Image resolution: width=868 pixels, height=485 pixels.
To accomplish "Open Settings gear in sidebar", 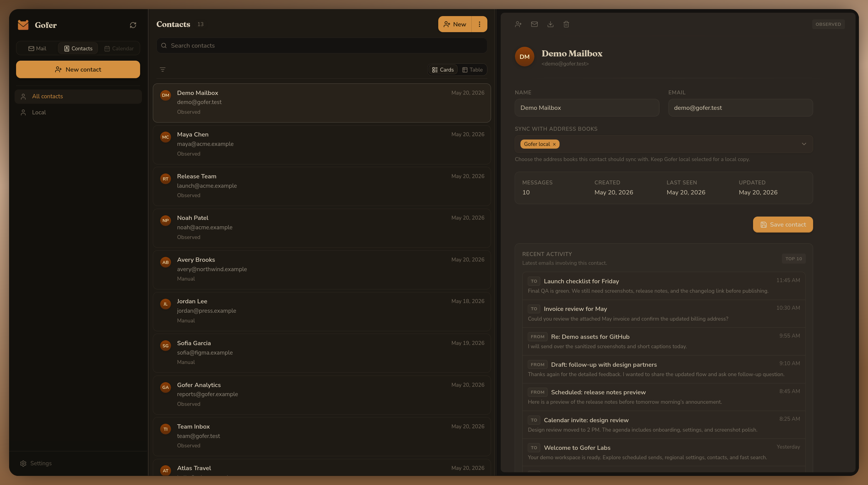I will [x=23, y=463].
